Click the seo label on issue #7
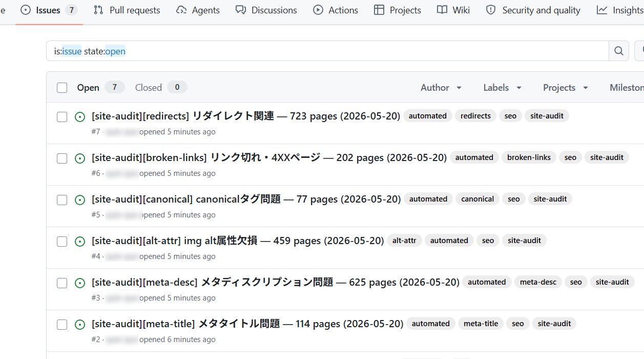This screenshot has width=644, height=359. (x=510, y=116)
